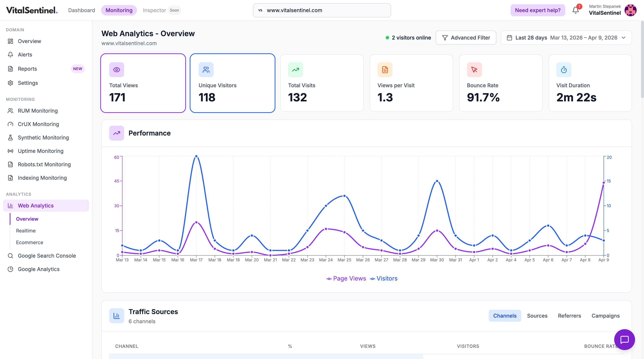Toggle the Page Views series in chart legend
This screenshot has width=644, height=359.
click(346, 278)
